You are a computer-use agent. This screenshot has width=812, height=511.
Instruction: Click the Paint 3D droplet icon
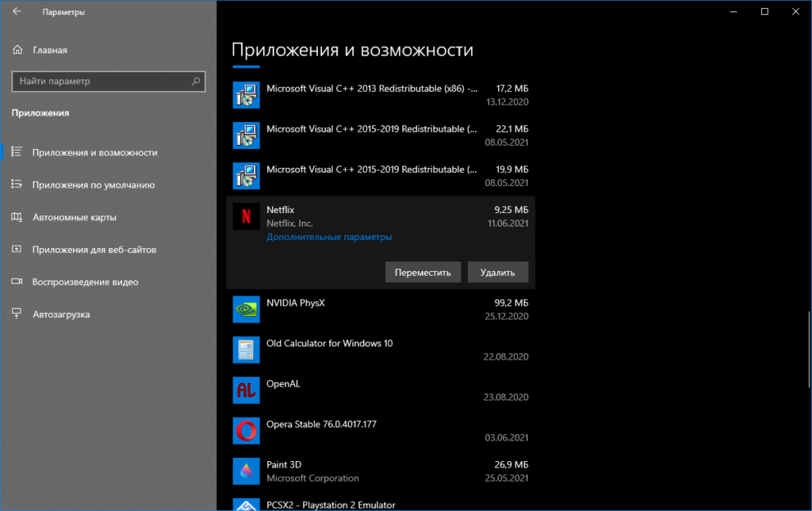tap(246, 471)
